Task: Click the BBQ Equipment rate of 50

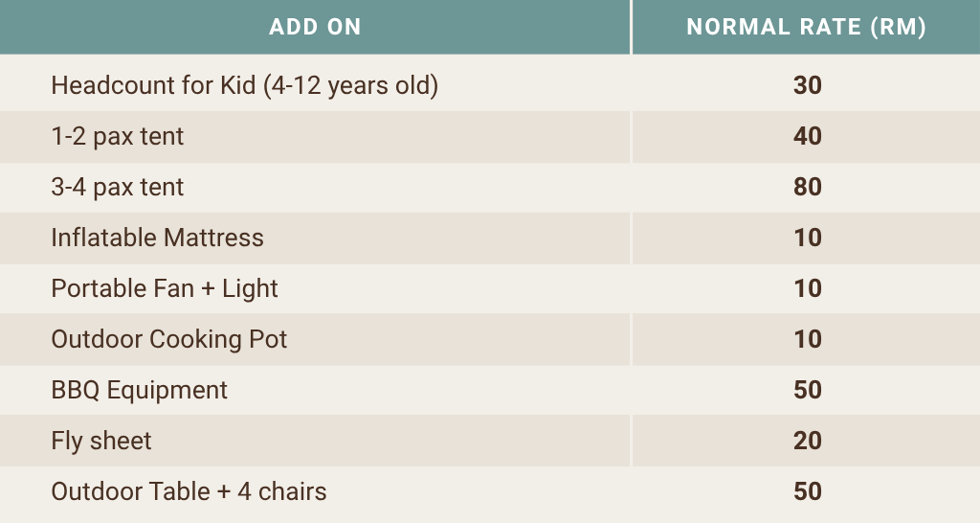Action: click(808, 390)
